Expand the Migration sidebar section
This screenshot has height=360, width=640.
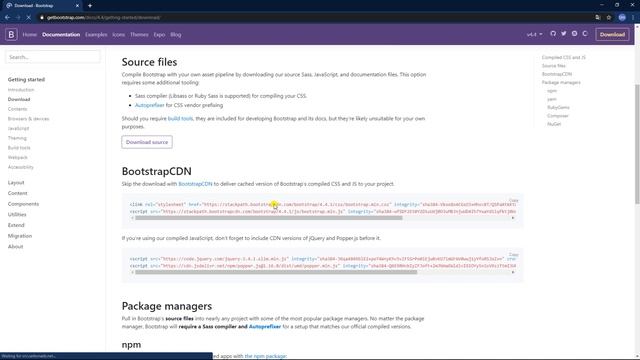tap(20, 236)
